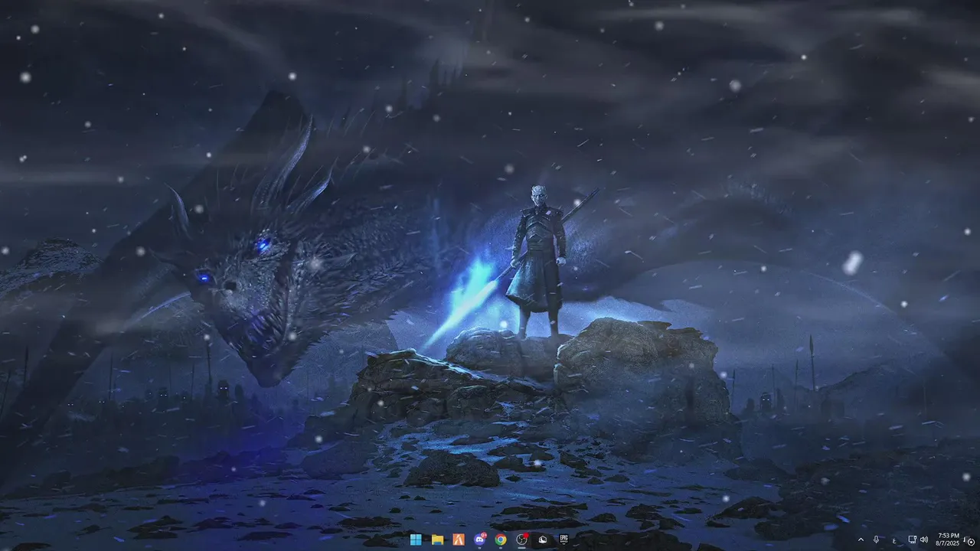Image resolution: width=980 pixels, height=551 pixels.
Task: Click the microphone tray icon
Action: [x=877, y=540]
